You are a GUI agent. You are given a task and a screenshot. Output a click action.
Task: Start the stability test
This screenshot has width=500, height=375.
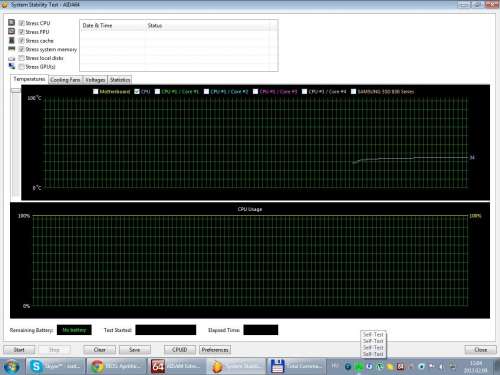point(19,350)
